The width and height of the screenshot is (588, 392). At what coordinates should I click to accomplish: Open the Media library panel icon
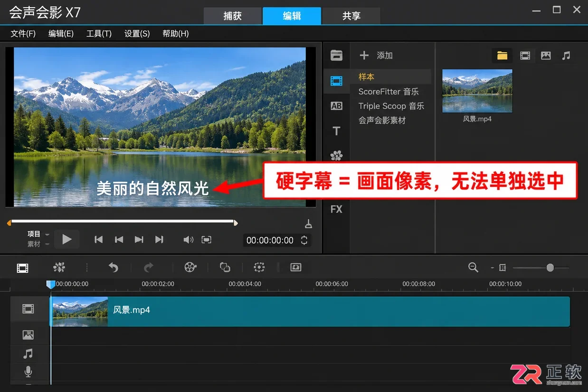tap(336, 55)
